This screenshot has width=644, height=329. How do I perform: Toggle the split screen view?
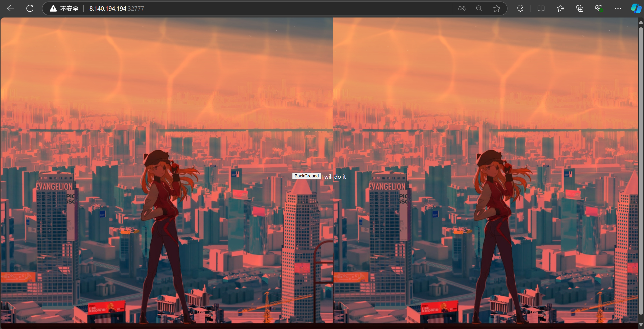pos(541,9)
